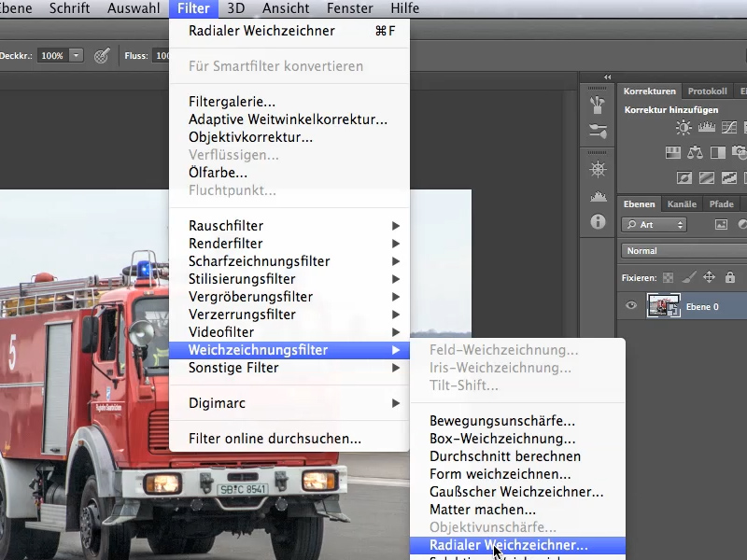
Task: Open the Normal blend mode dropdown
Action: click(x=684, y=251)
